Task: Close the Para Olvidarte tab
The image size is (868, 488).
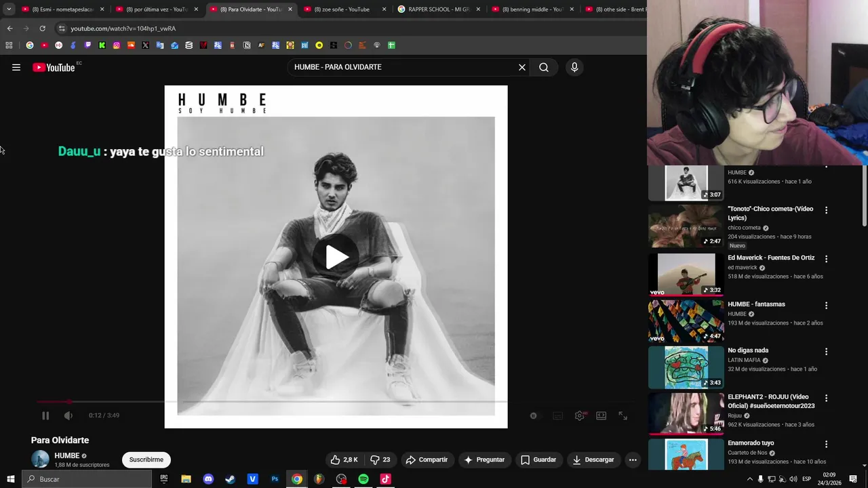Action: click(x=290, y=9)
